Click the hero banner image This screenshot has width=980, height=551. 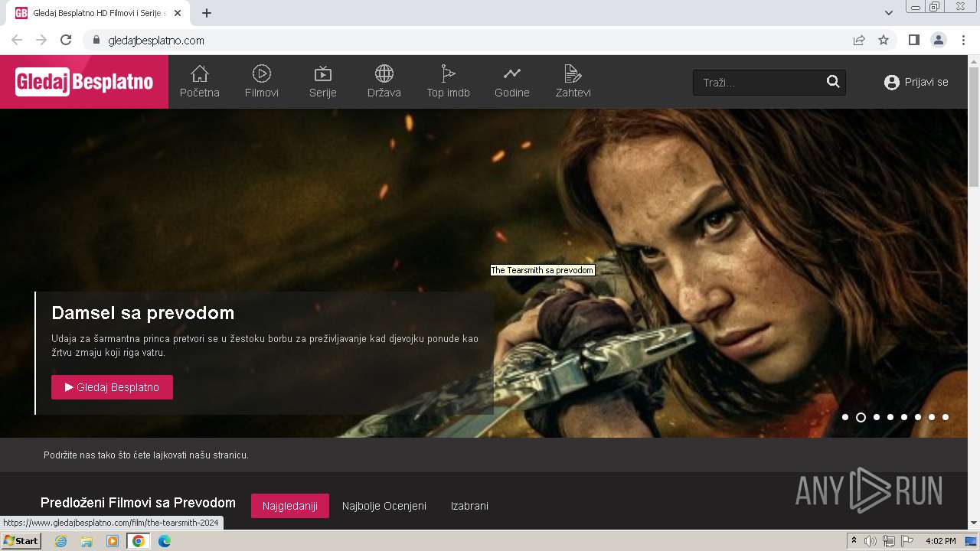[x=484, y=273]
